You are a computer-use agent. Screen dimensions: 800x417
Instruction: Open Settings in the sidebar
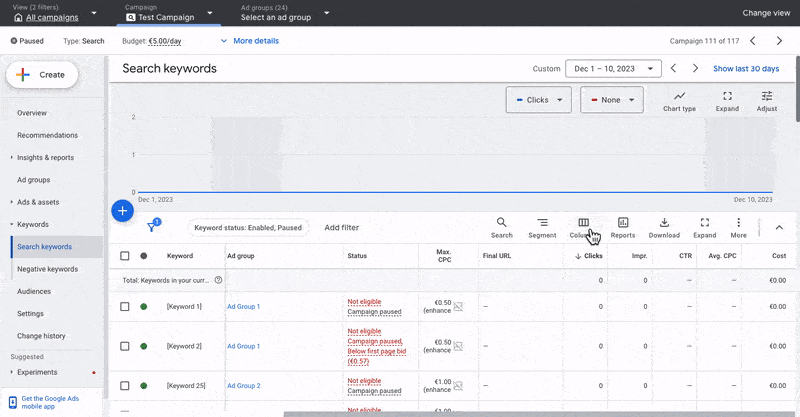tap(30, 314)
